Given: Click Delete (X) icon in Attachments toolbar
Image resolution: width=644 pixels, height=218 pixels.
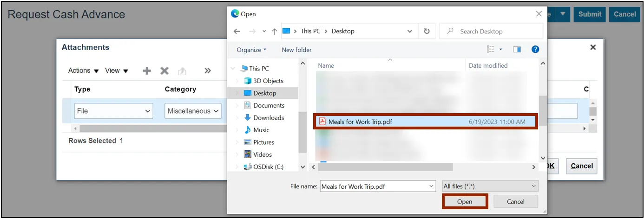Looking at the screenshot, I should 164,71.
